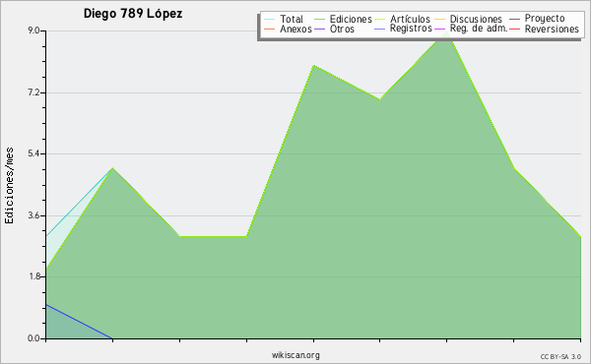Click the 9.0 y-axis value
The height and width of the screenshot is (364, 591).
click(33, 30)
